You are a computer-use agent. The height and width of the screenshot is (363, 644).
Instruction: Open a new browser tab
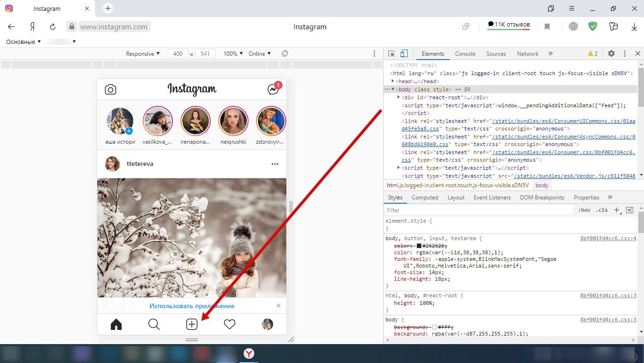[108, 8]
